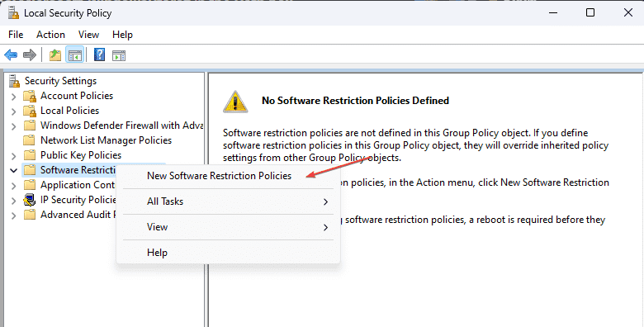Toggle the Show/Hide Action Pane icon
Image resolution: width=644 pixels, height=327 pixels.
point(119,55)
